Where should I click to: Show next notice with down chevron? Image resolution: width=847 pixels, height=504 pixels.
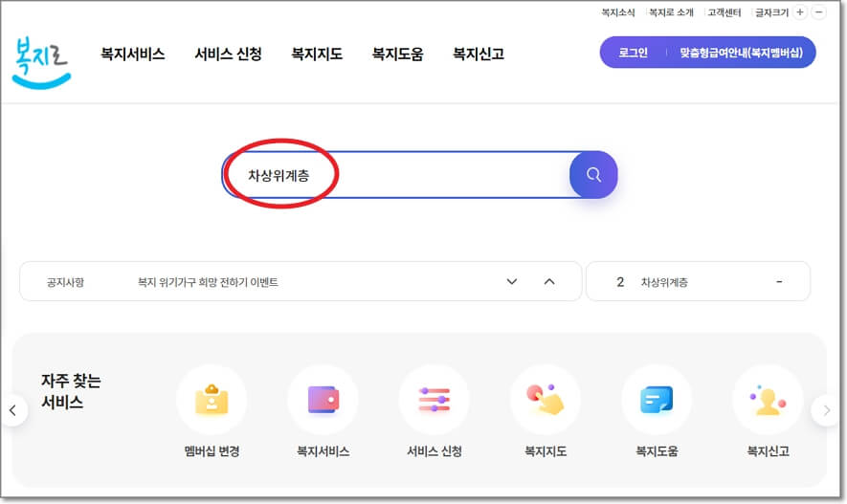[511, 282]
